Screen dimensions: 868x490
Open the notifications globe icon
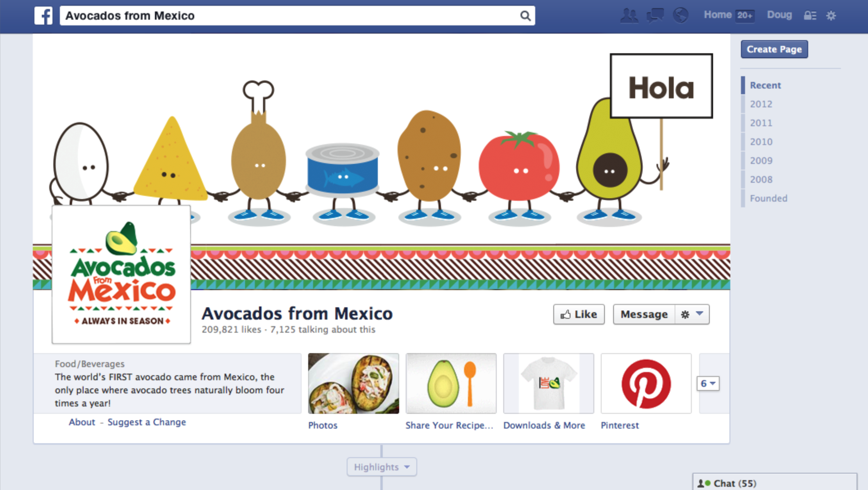click(680, 16)
